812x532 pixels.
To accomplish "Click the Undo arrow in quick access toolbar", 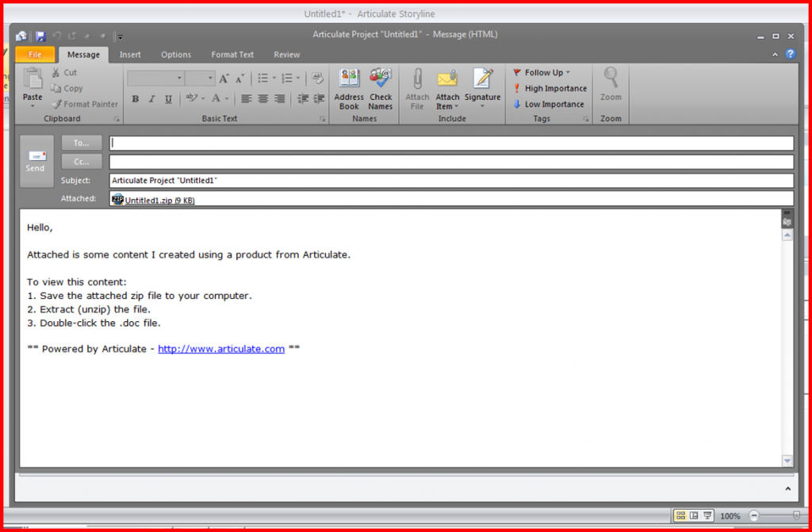I will 57,36.
